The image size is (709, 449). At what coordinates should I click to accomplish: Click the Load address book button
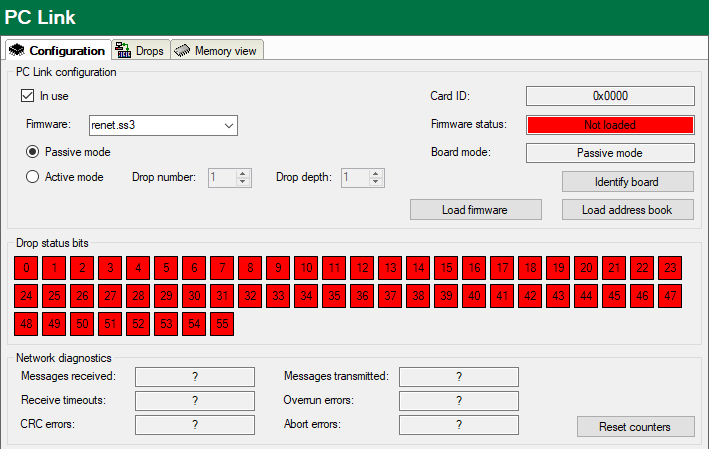pyautogui.click(x=627, y=210)
